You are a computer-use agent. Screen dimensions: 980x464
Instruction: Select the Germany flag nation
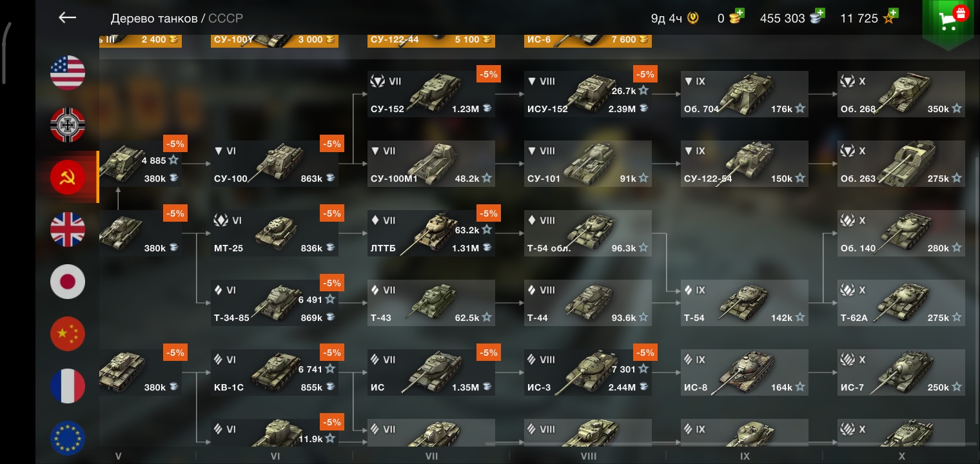pyautogui.click(x=68, y=124)
